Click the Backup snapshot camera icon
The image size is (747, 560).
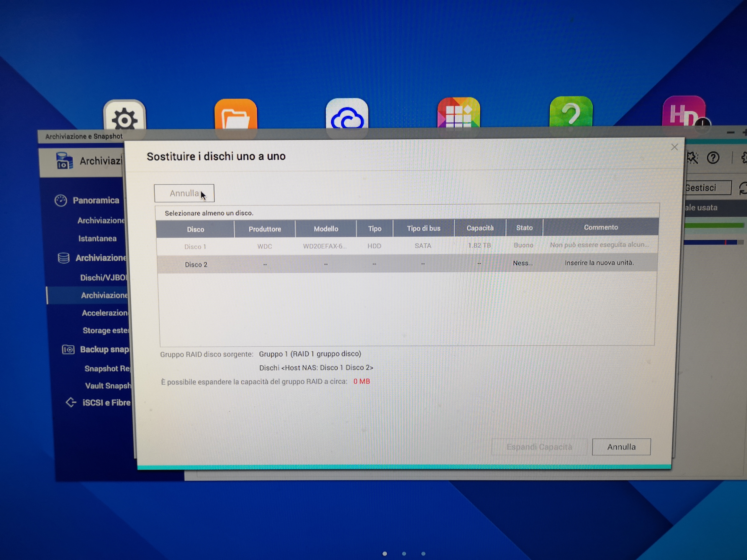(68, 349)
